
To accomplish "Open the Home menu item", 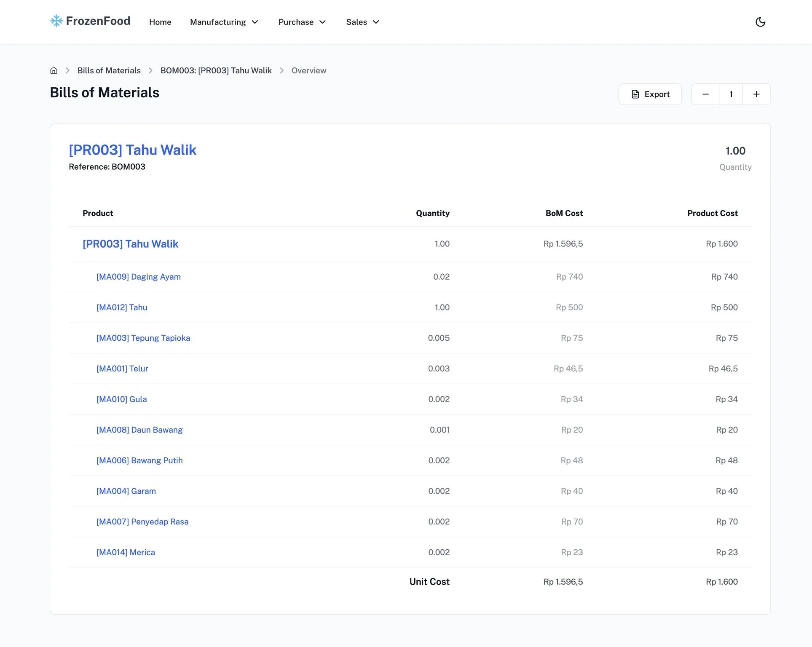I will point(160,22).
